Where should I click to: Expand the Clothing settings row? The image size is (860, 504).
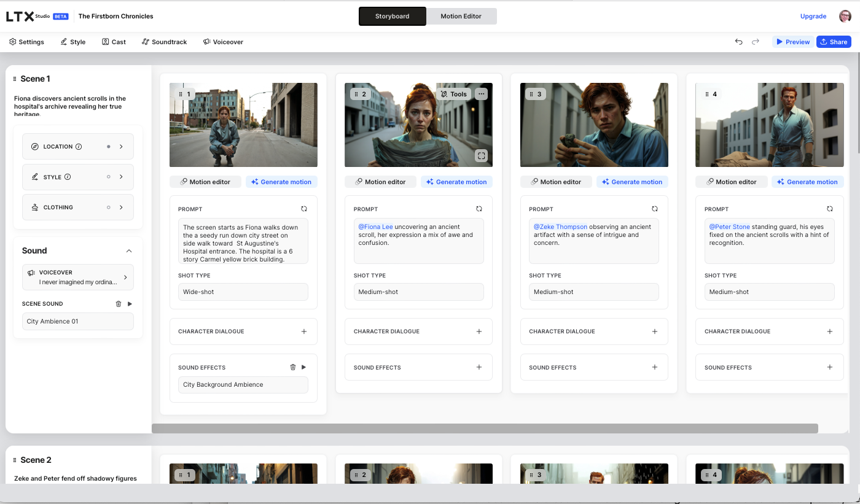(x=121, y=207)
